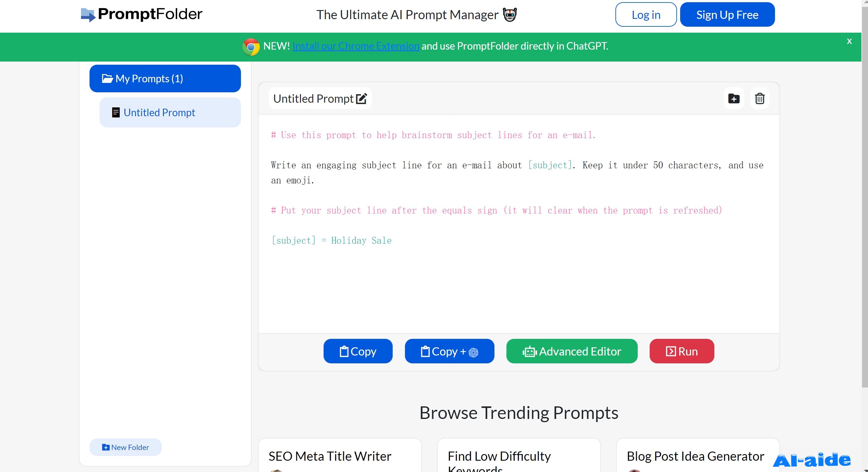The width and height of the screenshot is (868, 472).
Task: Run the prompt with red Run button
Action: coord(682,351)
